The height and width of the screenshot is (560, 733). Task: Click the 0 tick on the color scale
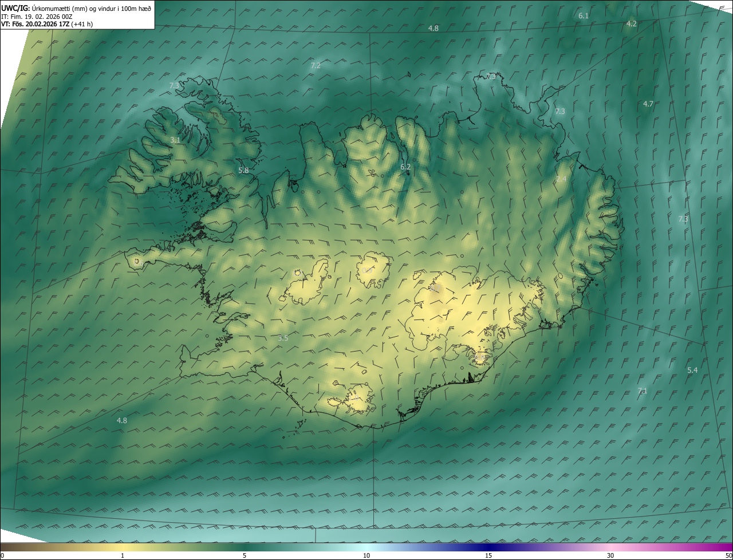2,555
